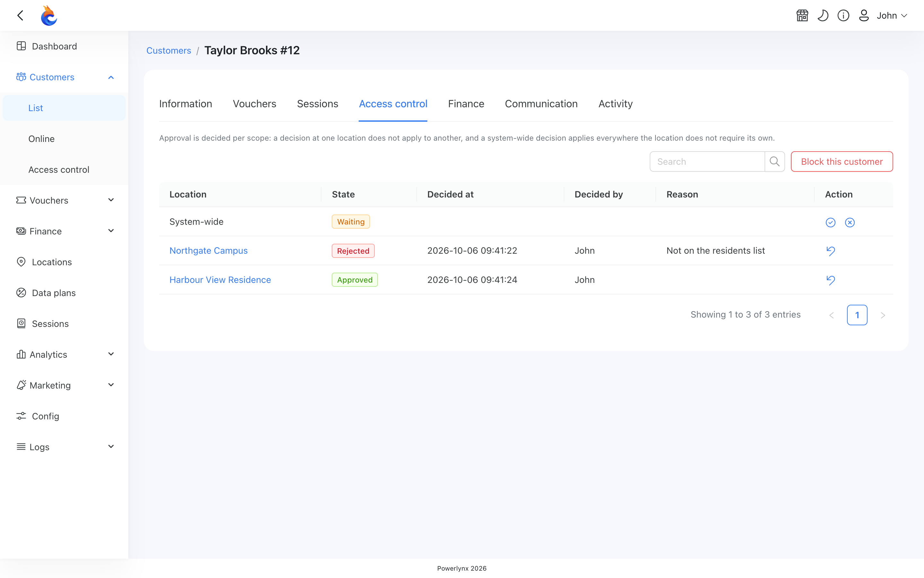Approve System-wide access with the check icon
Viewport: 924px width, 578px height.
point(830,223)
